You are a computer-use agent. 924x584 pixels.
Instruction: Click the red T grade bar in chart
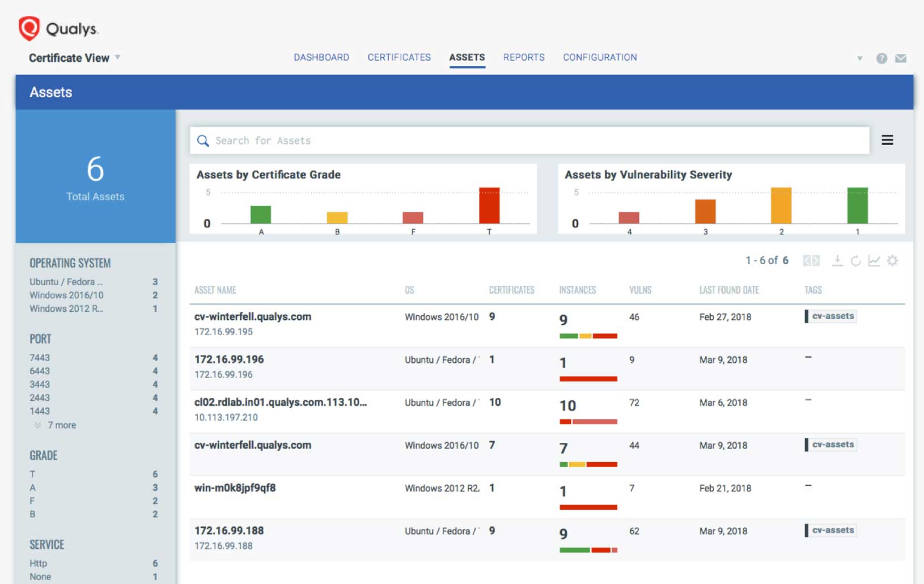[489, 205]
